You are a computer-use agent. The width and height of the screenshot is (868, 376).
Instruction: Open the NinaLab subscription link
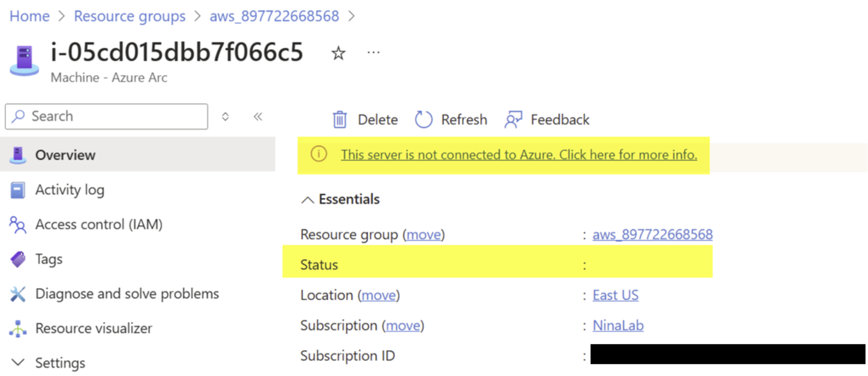click(x=618, y=326)
